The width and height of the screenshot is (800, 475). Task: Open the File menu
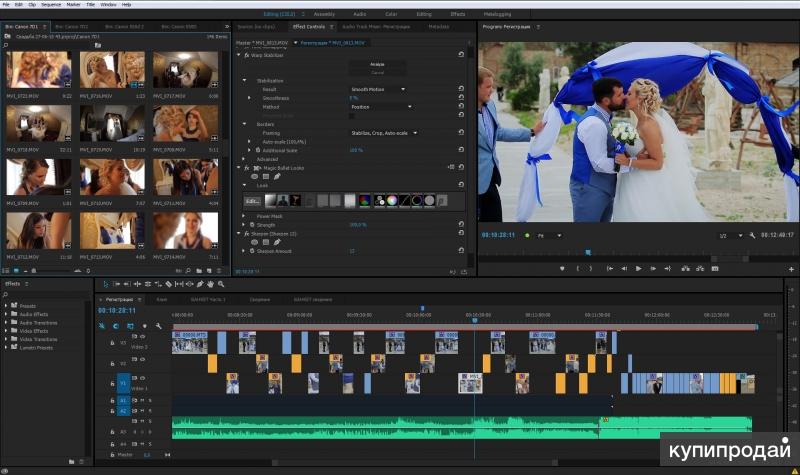coord(6,4)
